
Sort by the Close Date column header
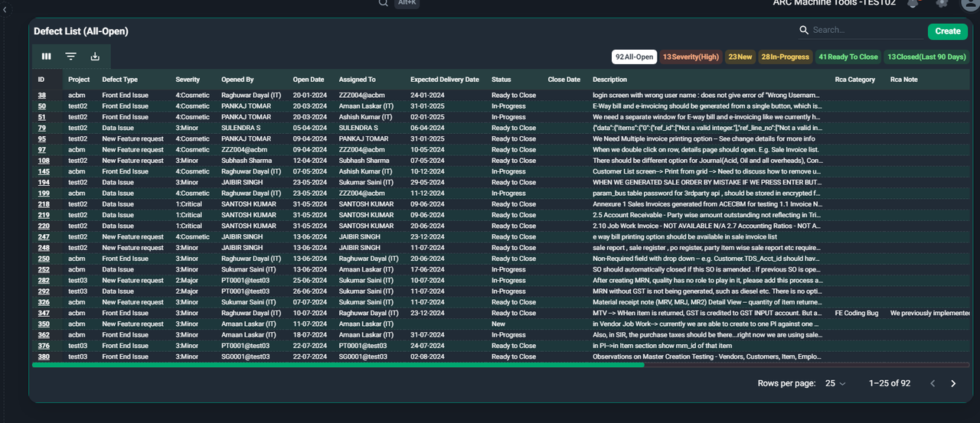click(x=564, y=80)
